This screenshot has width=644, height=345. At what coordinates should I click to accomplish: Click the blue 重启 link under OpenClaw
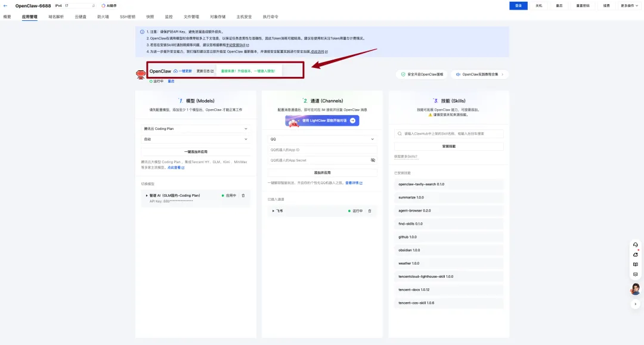click(171, 81)
